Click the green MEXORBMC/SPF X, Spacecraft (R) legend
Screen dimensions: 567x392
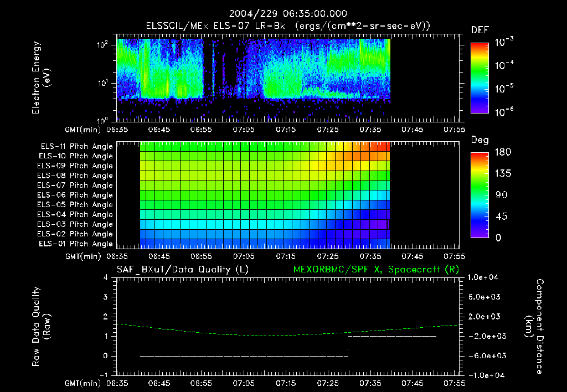tap(376, 270)
